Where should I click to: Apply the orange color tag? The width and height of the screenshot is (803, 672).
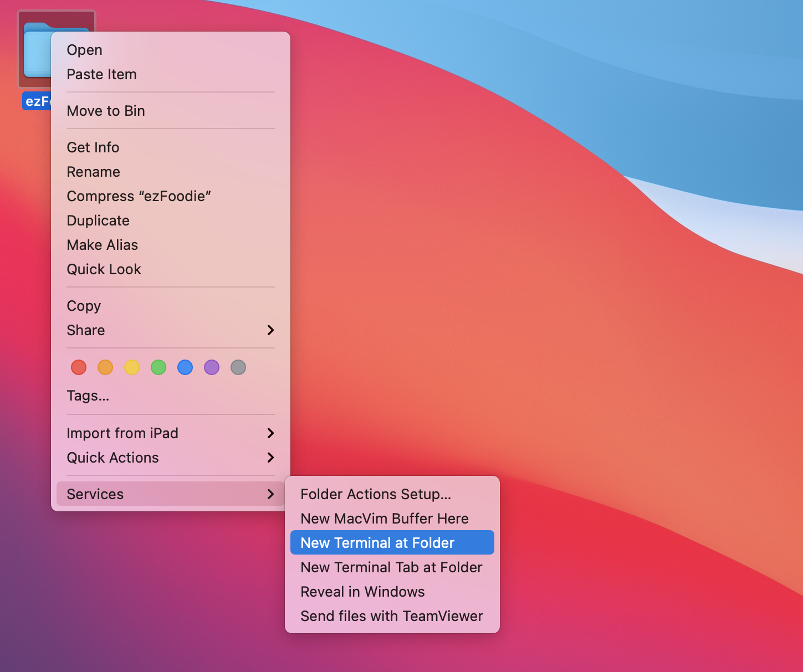tap(105, 367)
